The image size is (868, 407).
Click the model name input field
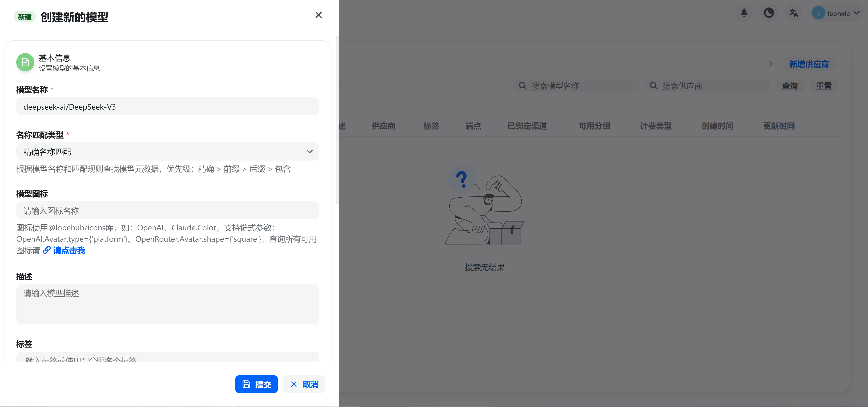pyautogui.click(x=167, y=107)
